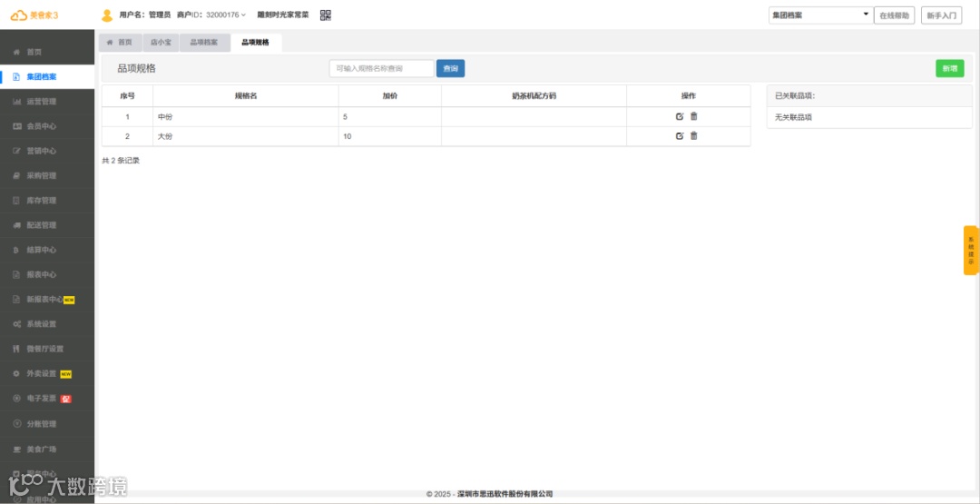The image size is (980, 504).
Task: Click the 操作 column header
Action: 688,96
